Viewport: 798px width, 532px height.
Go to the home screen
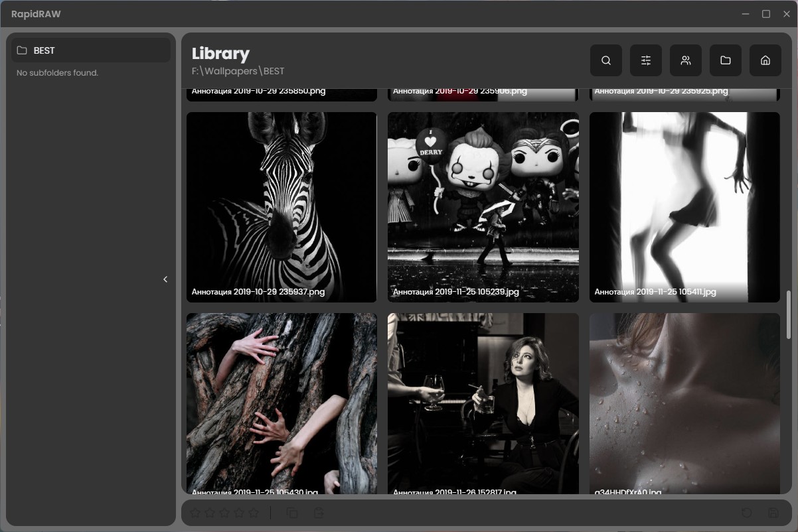[x=765, y=60]
